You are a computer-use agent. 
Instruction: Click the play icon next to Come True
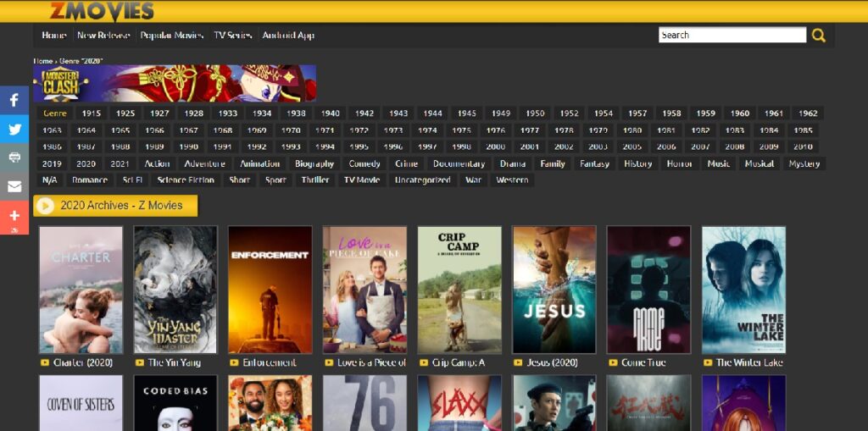click(x=613, y=363)
